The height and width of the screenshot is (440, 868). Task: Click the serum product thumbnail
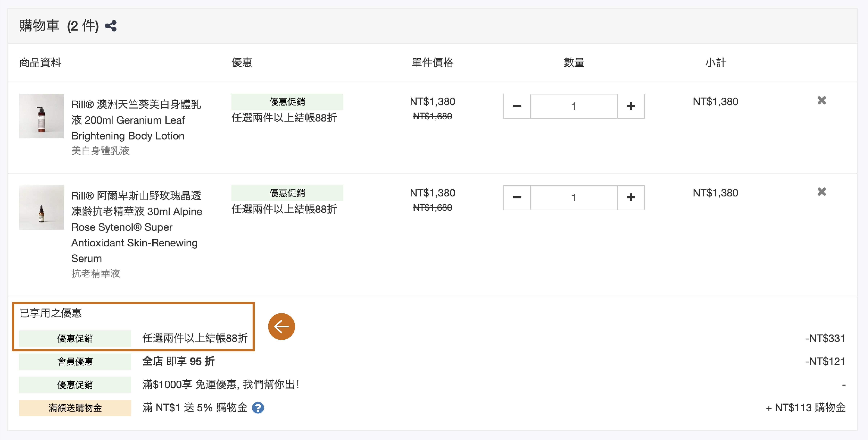click(41, 207)
